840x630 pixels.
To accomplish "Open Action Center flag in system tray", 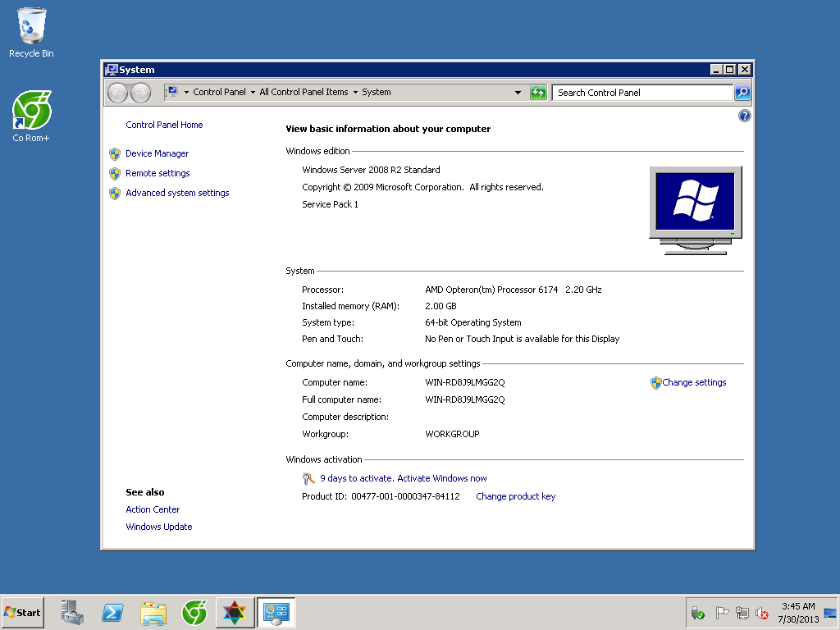I will (x=722, y=613).
